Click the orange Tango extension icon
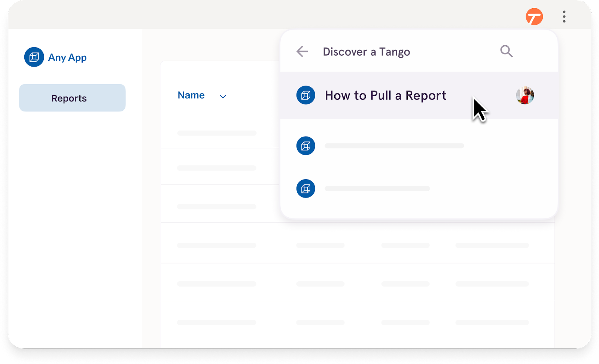The height and width of the screenshot is (364, 599). (535, 16)
